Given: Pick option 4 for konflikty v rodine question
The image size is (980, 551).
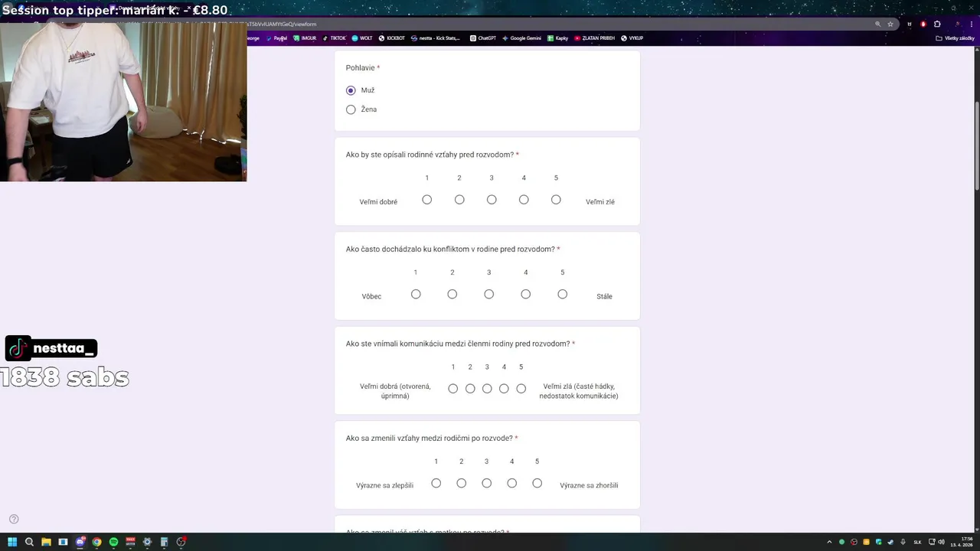Looking at the screenshot, I should pos(526,294).
